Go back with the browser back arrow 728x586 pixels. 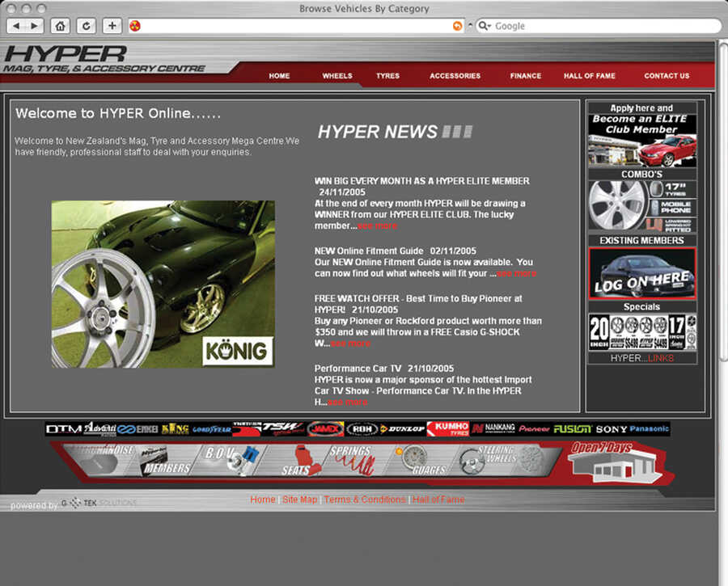pos(16,26)
